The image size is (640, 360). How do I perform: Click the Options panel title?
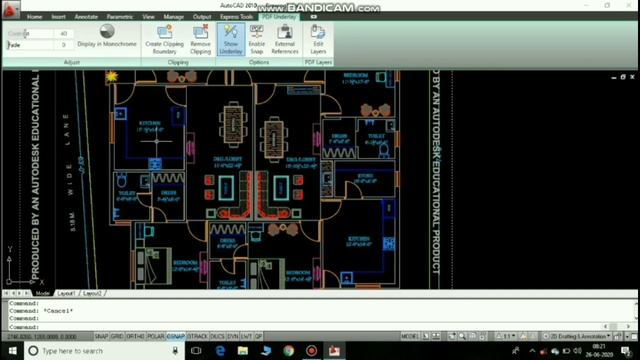259,62
